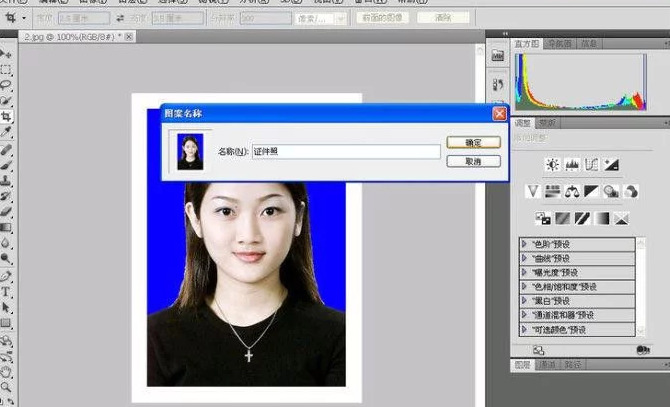Add a Posterize adjustment
This screenshot has width=670, height=407.
click(x=563, y=219)
